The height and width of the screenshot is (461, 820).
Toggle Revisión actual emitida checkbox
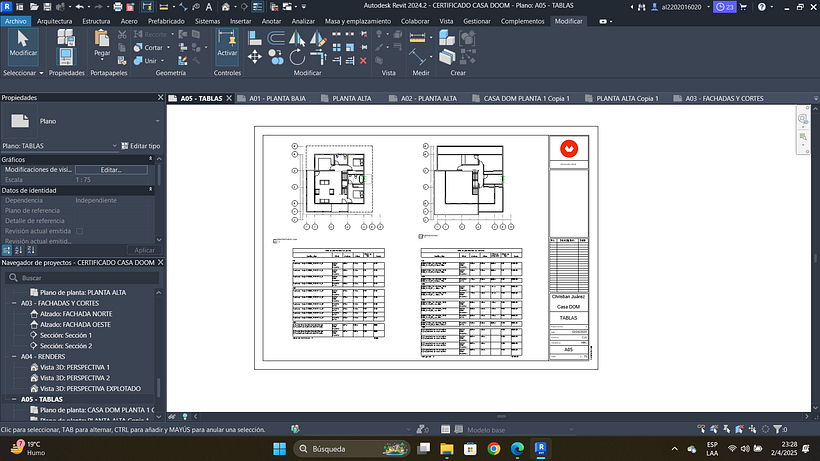point(79,231)
